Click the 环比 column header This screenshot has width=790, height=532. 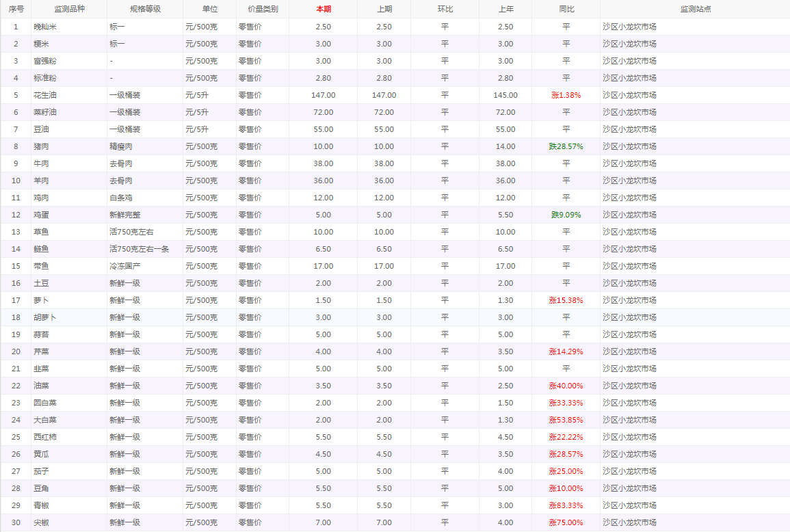[445, 9]
